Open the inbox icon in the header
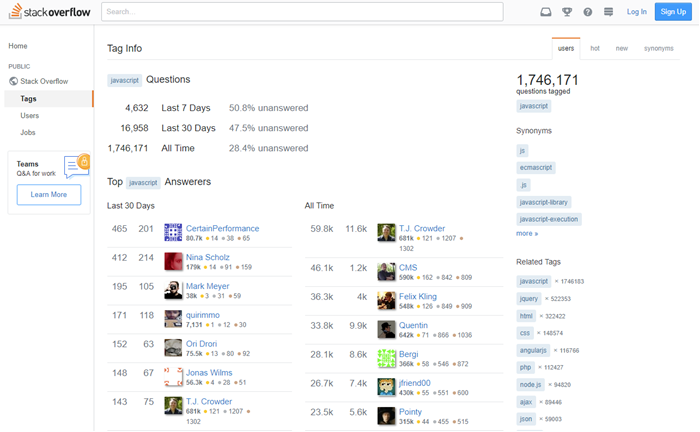Viewport: 700px width, 432px height. tap(546, 12)
